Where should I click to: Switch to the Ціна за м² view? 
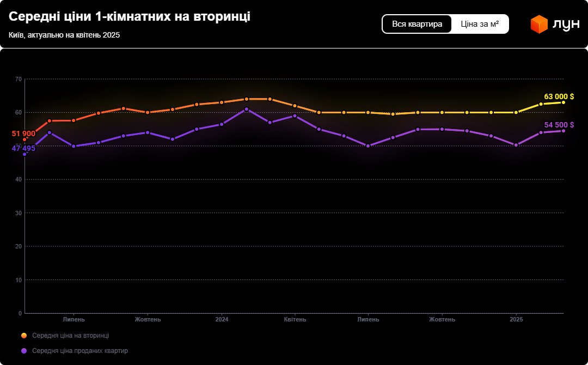pyautogui.click(x=480, y=23)
